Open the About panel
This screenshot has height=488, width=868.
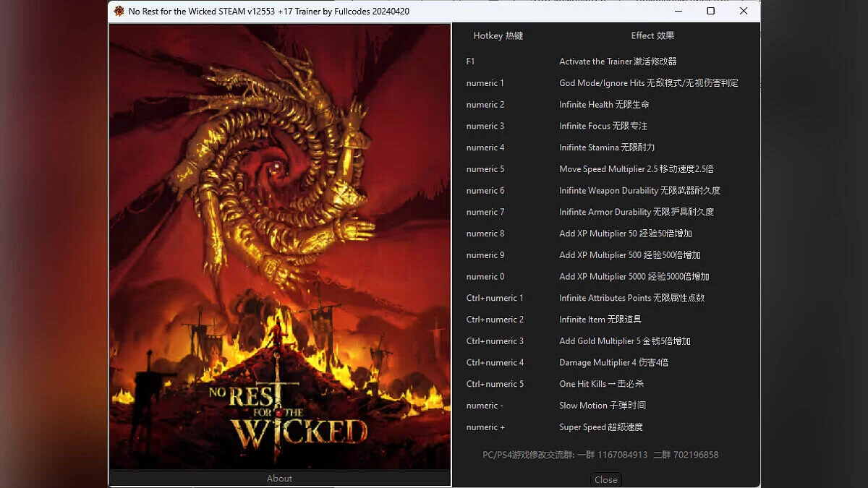[x=279, y=478]
